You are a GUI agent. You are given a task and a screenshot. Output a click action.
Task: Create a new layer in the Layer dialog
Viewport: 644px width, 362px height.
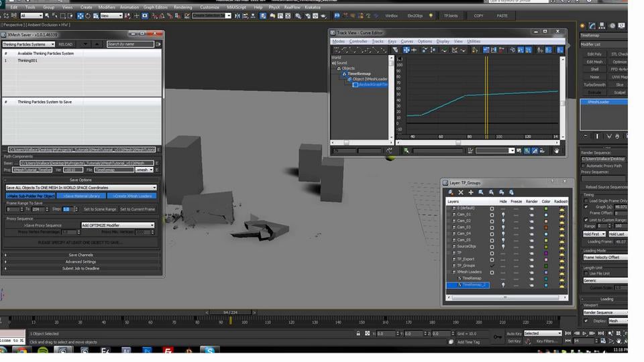coord(451,192)
